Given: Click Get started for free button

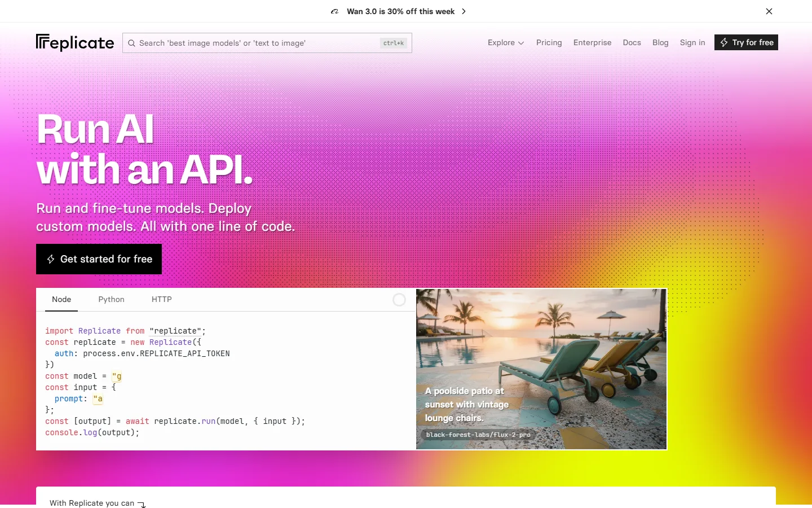Looking at the screenshot, I should 99,259.
